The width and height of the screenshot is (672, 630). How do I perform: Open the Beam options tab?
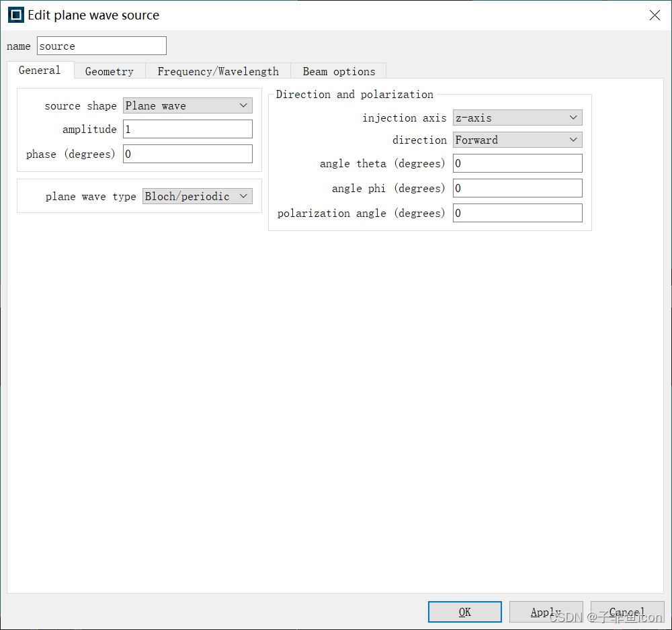[x=339, y=71]
